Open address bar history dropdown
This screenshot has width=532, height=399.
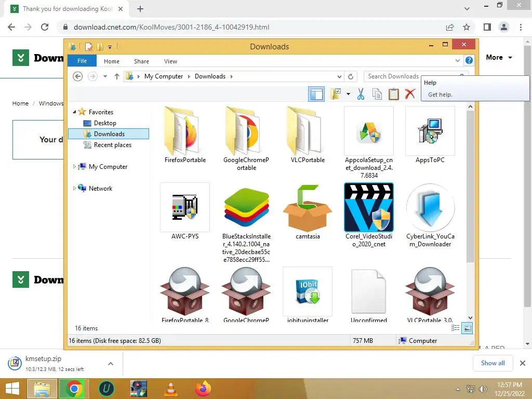coord(339,76)
